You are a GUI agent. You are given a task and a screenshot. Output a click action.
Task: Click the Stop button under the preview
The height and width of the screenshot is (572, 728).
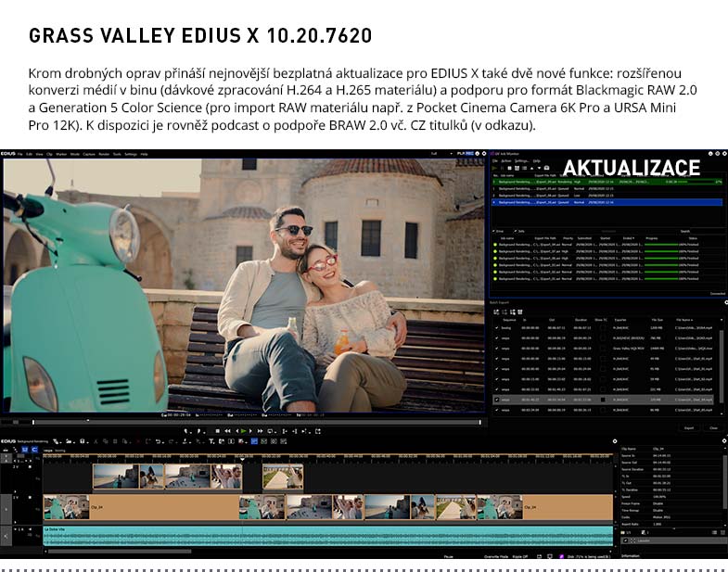218,431
